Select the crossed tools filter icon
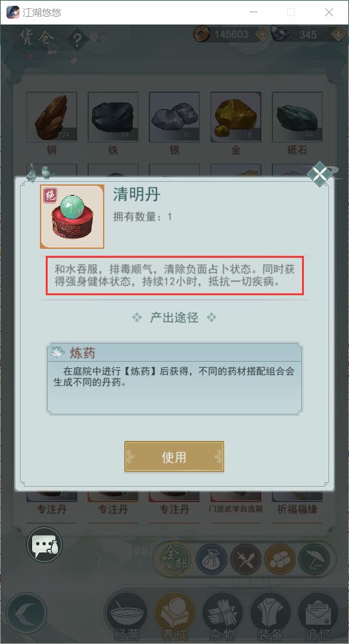 click(246, 559)
